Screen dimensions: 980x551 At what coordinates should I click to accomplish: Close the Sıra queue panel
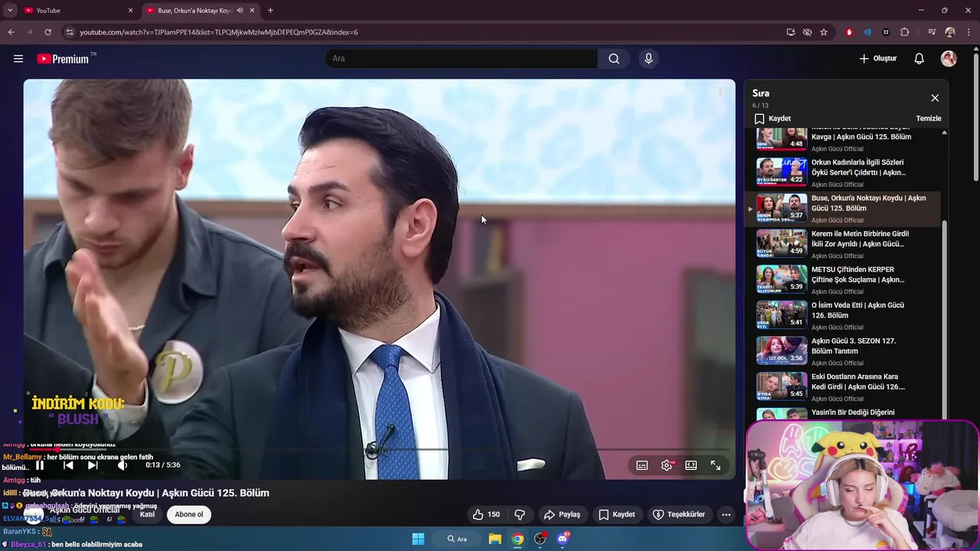(x=935, y=98)
